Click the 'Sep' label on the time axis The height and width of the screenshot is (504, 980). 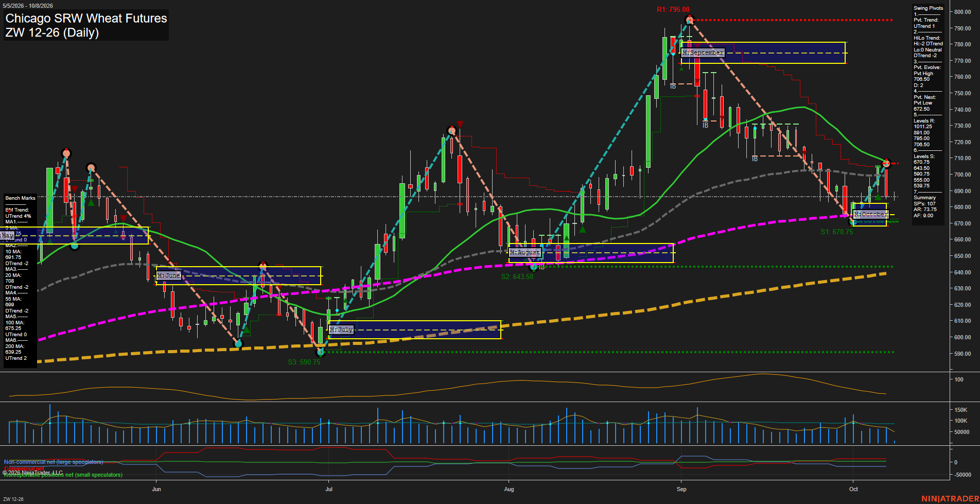pos(681,489)
